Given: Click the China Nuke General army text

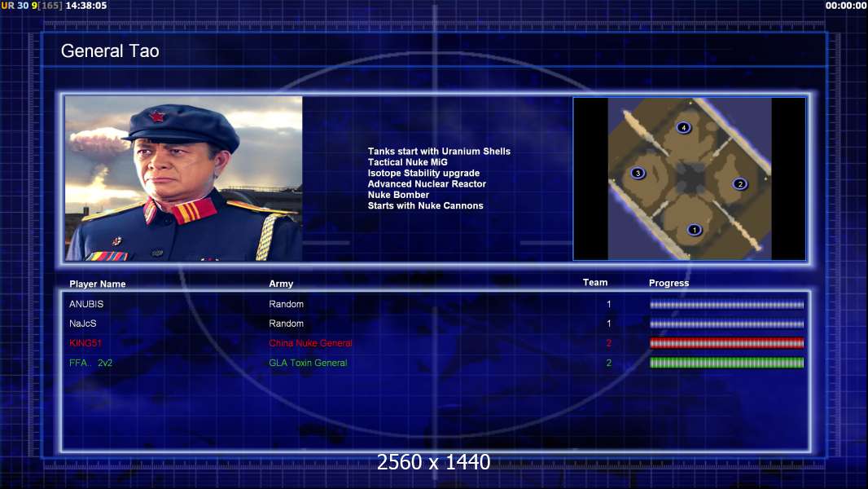Looking at the screenshot, I should click(310, 343).
